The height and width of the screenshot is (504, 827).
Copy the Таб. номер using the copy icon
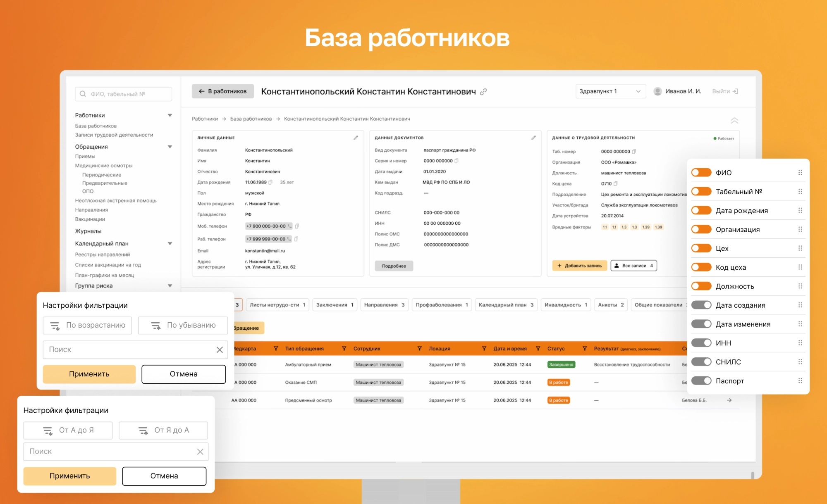[x=635, y=151]
